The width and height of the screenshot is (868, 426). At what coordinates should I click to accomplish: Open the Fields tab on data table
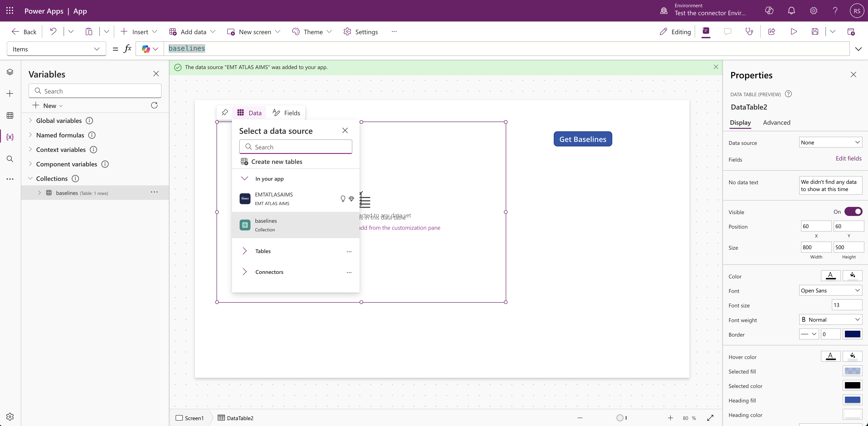tap(286, 113)
